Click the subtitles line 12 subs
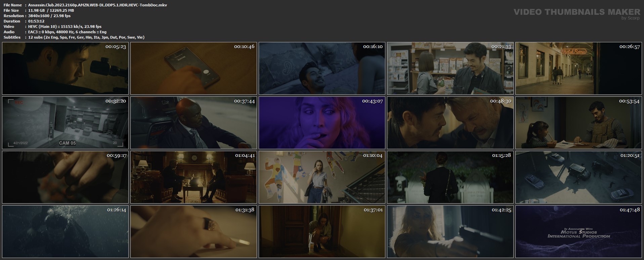 (86, 37)
